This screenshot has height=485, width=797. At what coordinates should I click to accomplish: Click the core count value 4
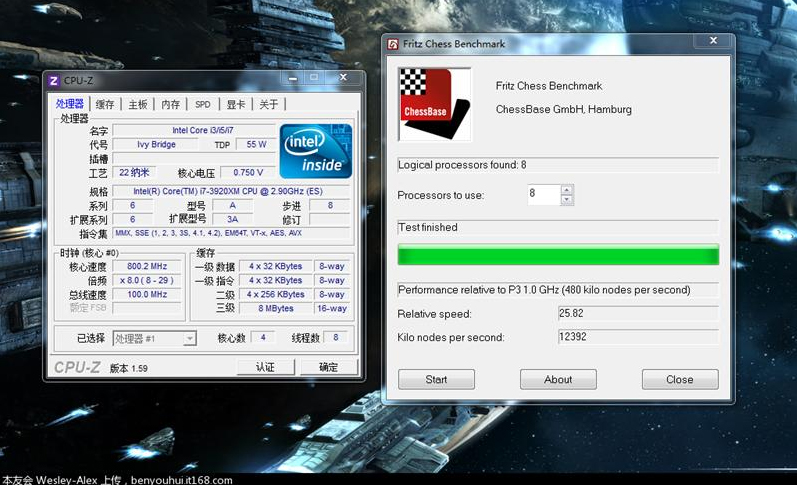click(x=263, y=337)
